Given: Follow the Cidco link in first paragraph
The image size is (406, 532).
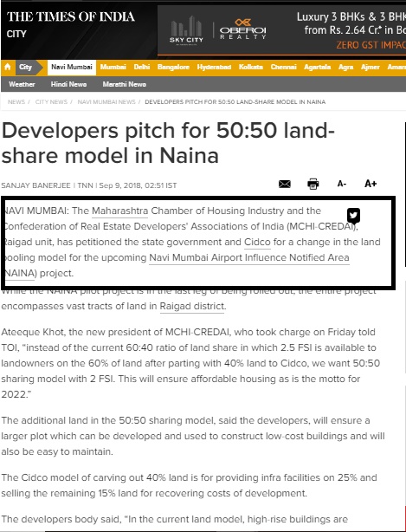Looking at the screenshot, I should pyautogui.click(x=257, y=242).
